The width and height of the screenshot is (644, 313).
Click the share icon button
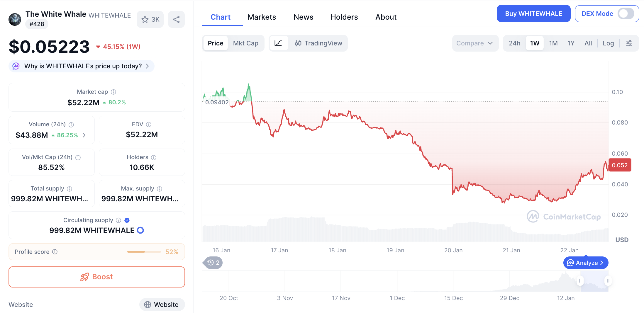[176, 20]
